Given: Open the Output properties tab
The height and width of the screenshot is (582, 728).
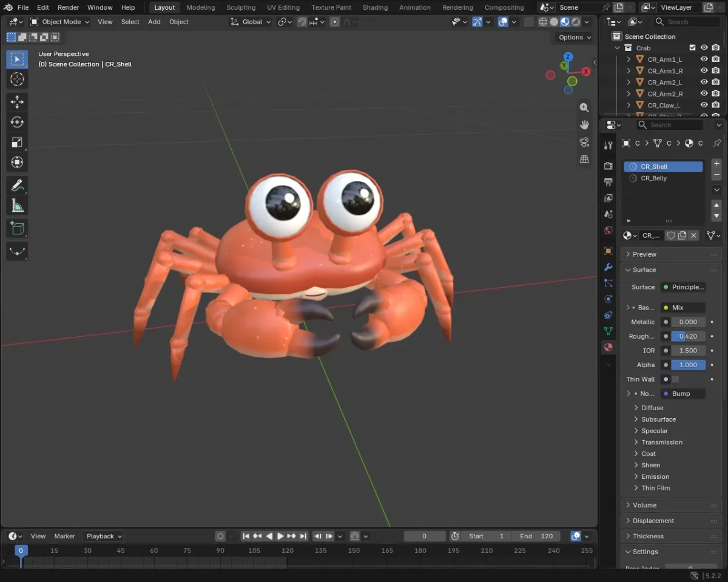Looking at the screenshot, I should (608, 182).
